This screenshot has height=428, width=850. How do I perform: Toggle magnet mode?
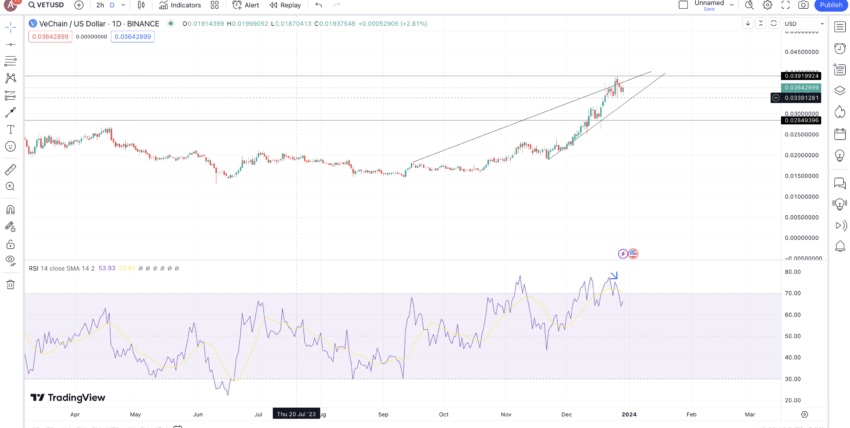click(10, 210)
